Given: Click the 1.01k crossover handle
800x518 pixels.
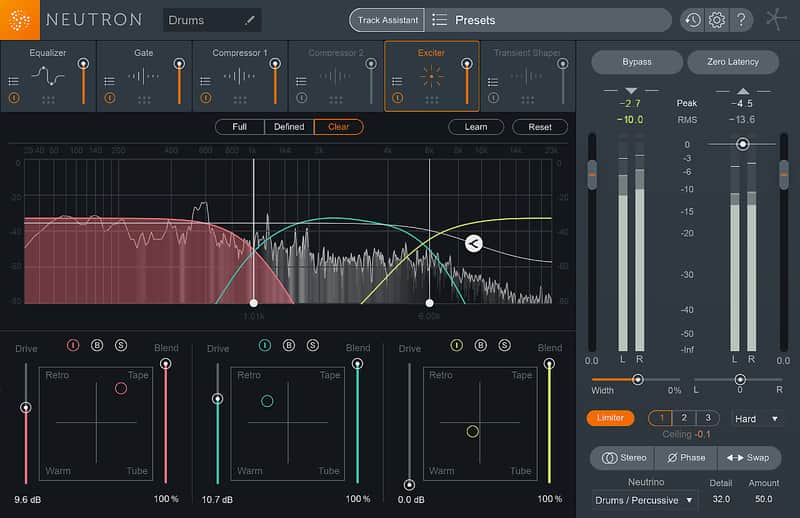Looking at the screenshot, I should coord(254,303).
